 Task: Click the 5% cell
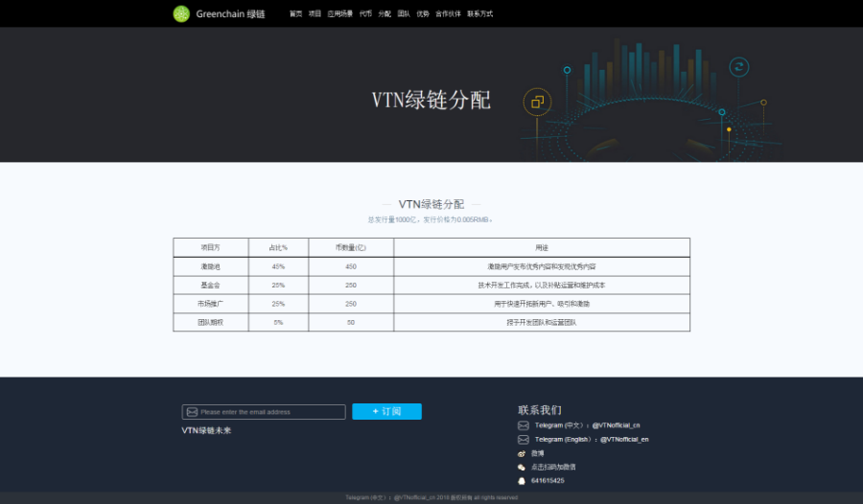(278, 323)
